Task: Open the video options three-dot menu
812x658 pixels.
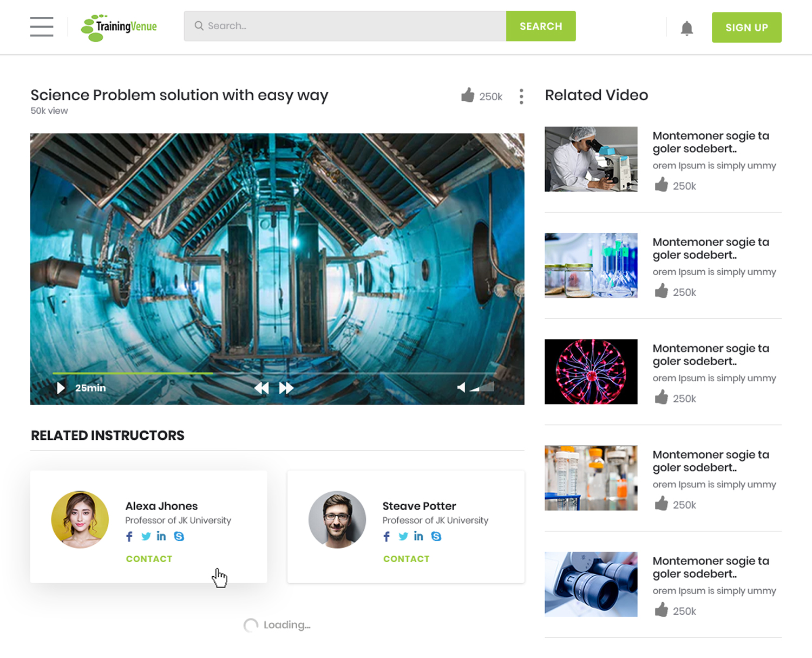Action: (521, 96)
